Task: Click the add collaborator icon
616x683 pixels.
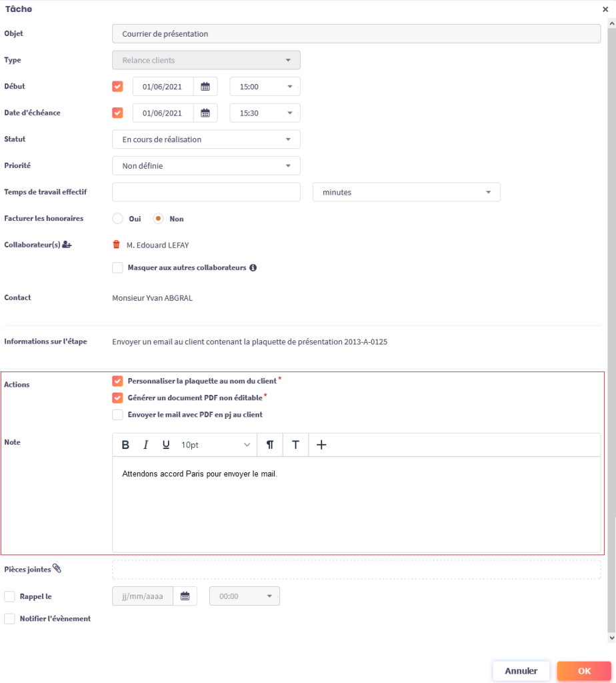Action: [67, 245]
